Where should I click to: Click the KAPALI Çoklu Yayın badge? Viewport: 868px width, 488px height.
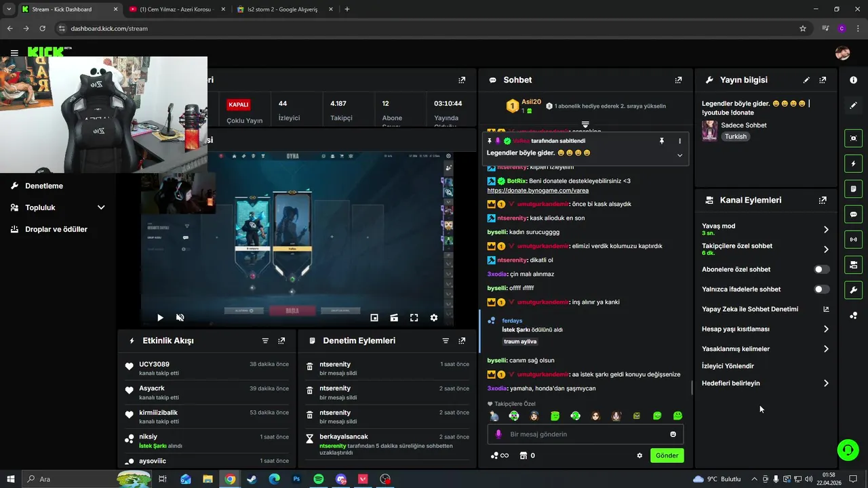[239, 104]
